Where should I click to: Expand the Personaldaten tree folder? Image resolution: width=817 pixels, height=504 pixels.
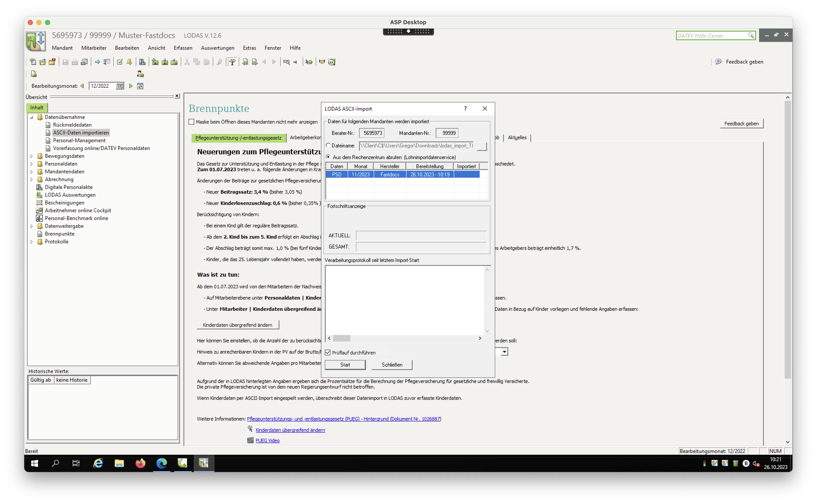(32, 164)
